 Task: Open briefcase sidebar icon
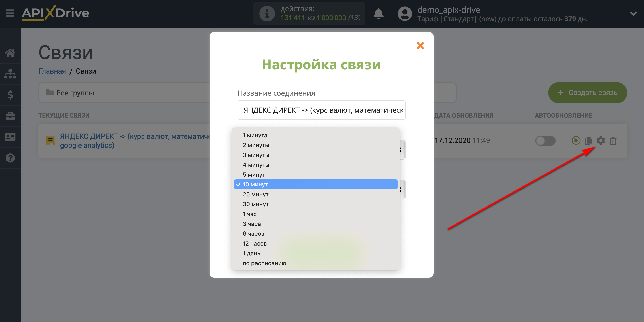pos(10,116)
